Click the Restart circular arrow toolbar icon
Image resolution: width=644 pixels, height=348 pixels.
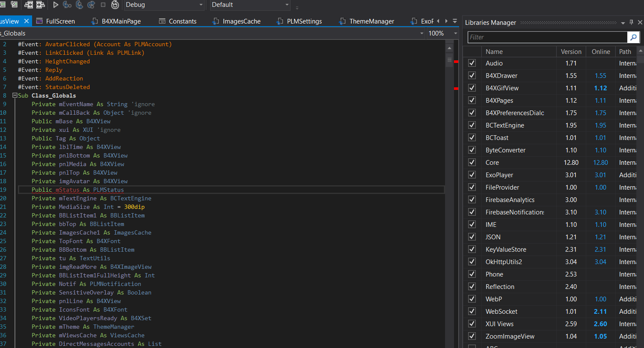coord(115,5)
